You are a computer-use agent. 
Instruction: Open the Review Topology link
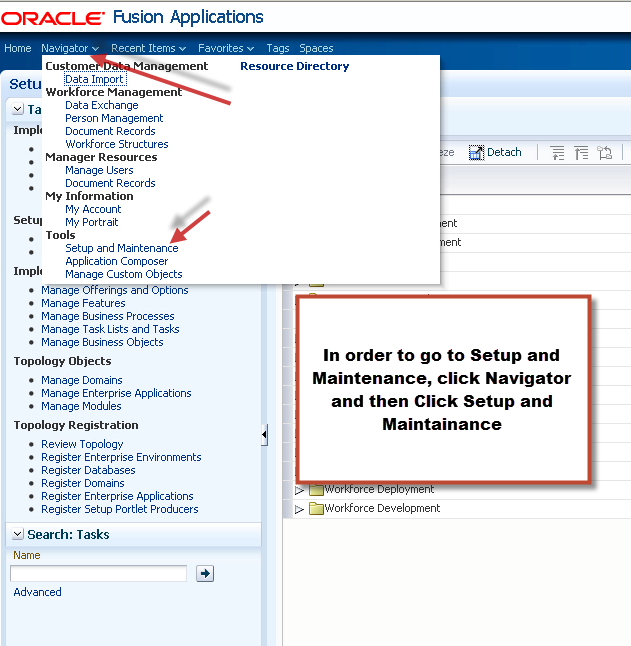tap(82, 444)
